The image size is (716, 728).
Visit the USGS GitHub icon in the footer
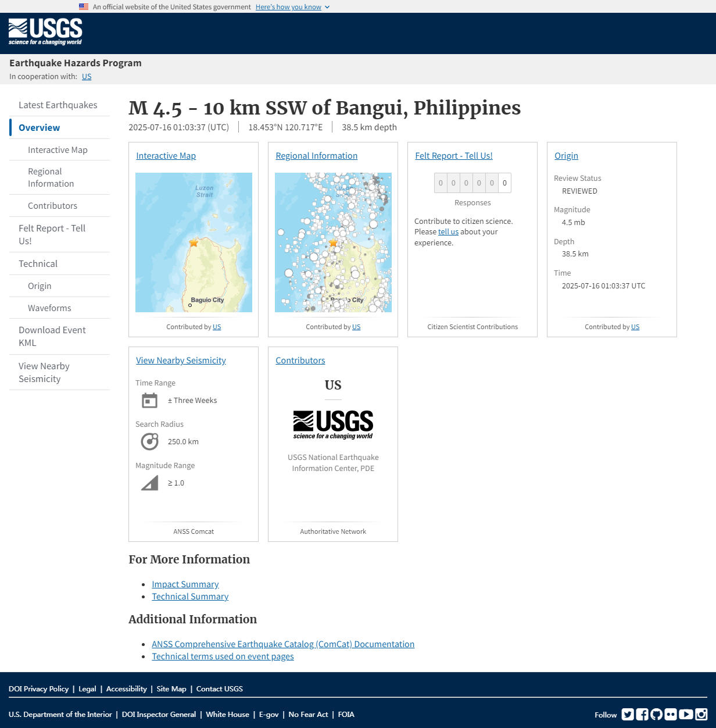657,715
